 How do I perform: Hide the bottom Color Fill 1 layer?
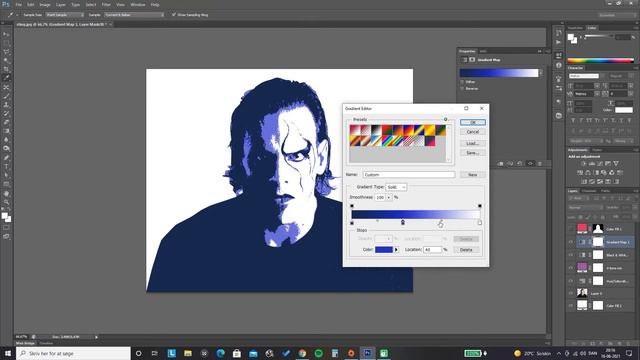[x=571, y=305]
